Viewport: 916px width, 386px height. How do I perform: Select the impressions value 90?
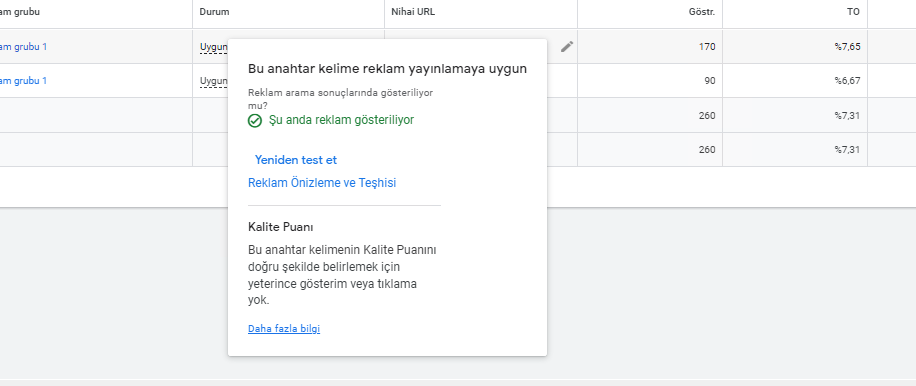pyautogui.click(x=710, y=81)
